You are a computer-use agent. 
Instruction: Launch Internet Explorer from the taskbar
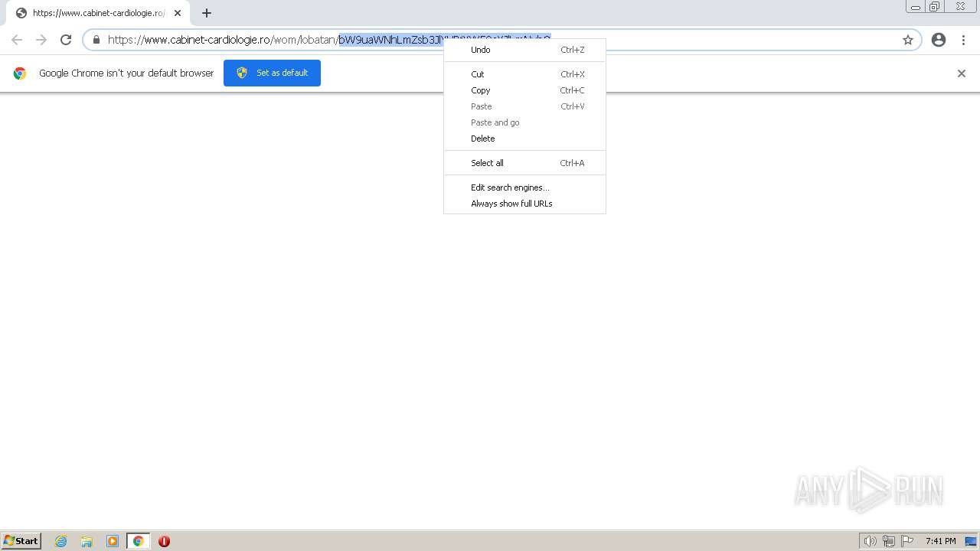click(x=61, y=541)
